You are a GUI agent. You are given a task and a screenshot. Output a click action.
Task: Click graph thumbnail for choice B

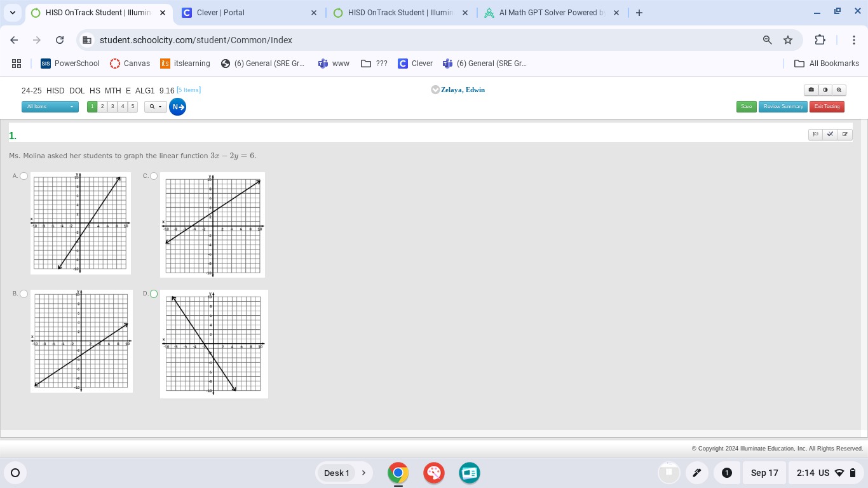click(81, 341)
